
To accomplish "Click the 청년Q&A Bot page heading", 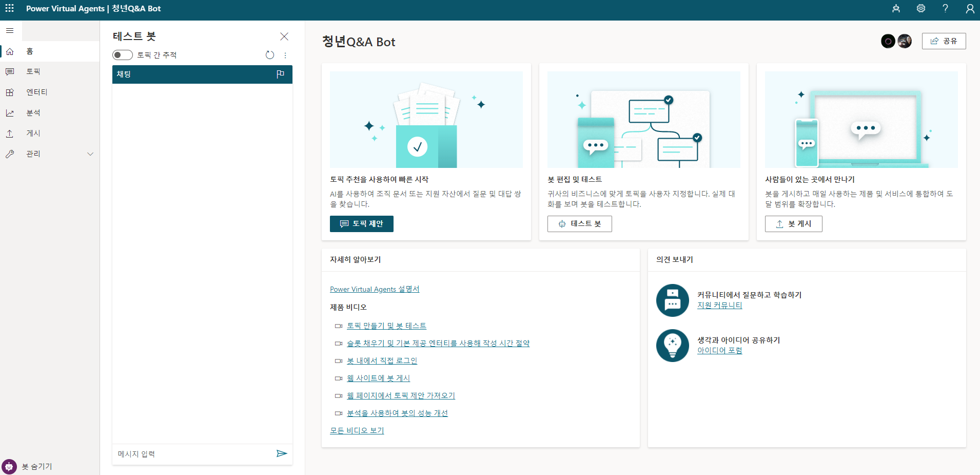I will pos(359,42).
